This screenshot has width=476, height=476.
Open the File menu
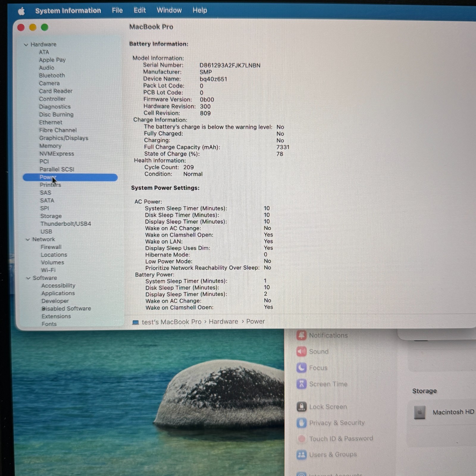117,10
